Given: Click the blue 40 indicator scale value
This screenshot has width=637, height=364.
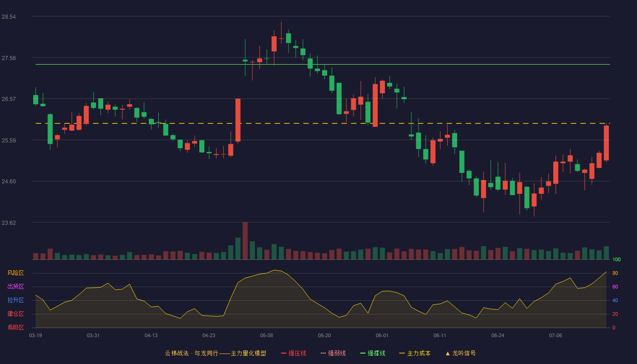Looking at the screenshot, I should click(x=615, y=300).
